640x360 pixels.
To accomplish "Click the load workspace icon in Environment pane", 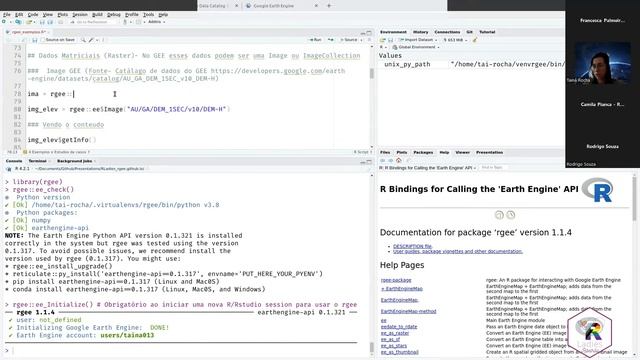I will 382,40.
